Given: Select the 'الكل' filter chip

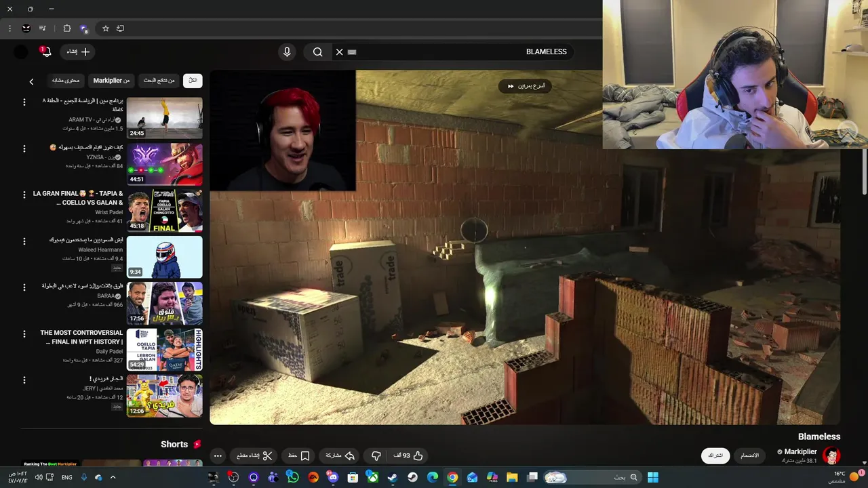Looking at the screenshot, I should [193, 81].
